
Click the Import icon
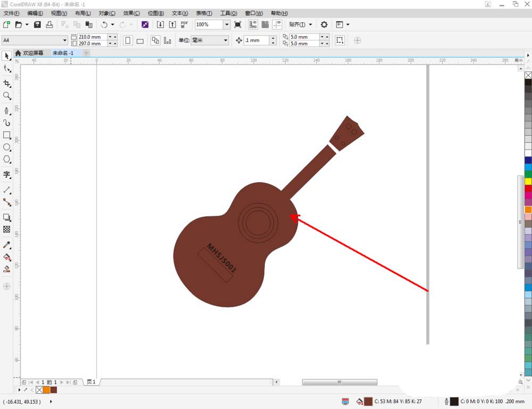tap(160, 24)
